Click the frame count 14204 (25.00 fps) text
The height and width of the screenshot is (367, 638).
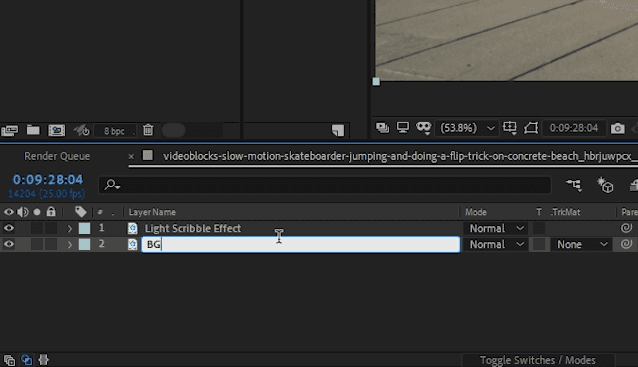pos(47,194)
